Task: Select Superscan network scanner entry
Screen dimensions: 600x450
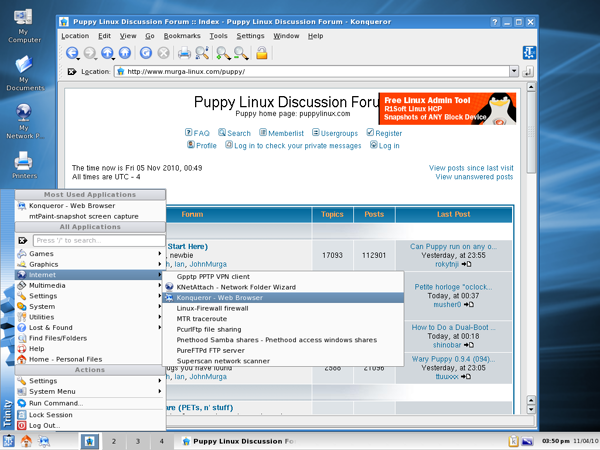Action: point(283,361)
